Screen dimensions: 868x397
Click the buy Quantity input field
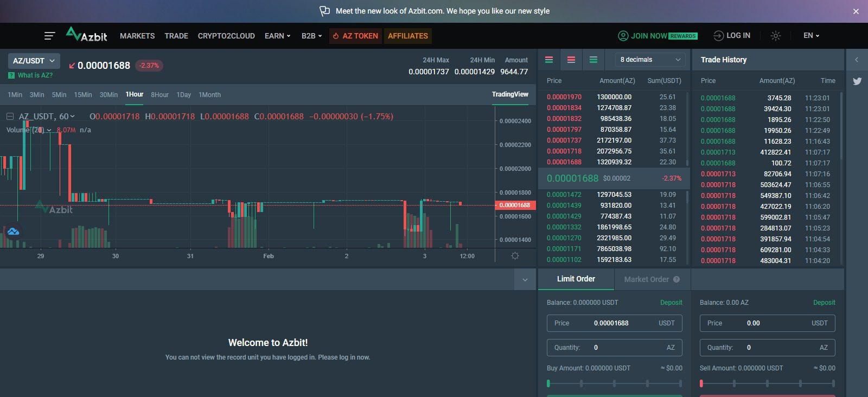(x=615, y=348)
